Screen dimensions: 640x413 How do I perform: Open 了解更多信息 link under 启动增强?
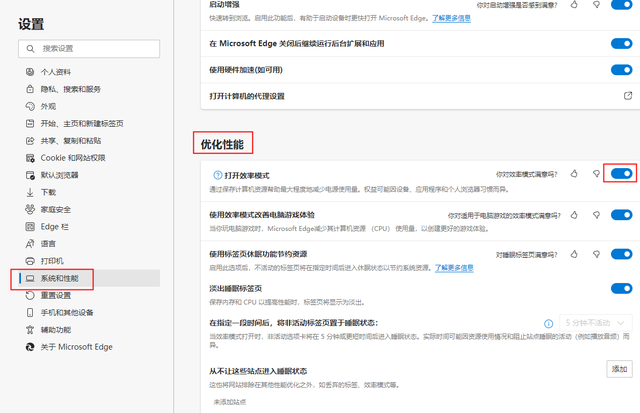point(451,18)
